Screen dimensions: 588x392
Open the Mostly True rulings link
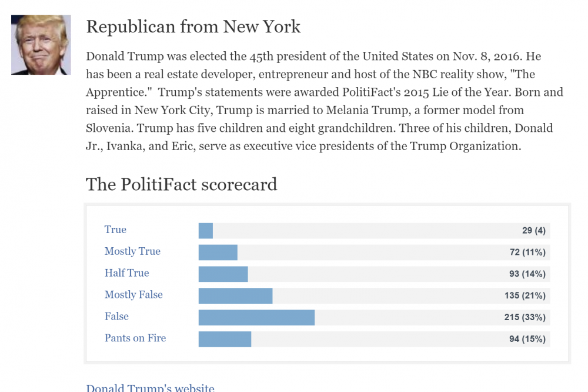click(132, 251)
